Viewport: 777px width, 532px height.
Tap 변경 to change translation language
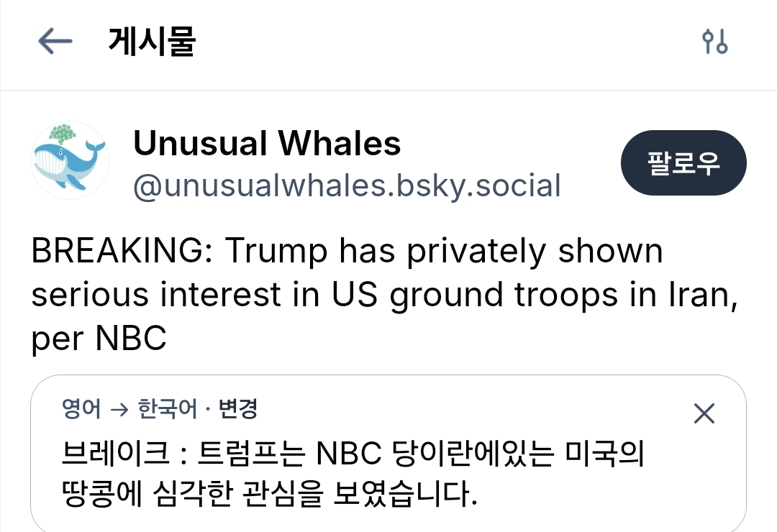237,410
